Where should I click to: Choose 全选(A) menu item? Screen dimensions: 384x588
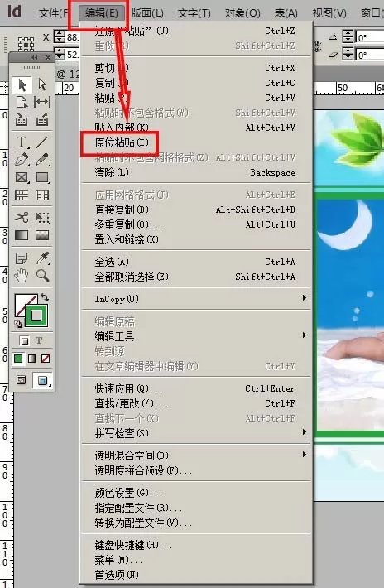pos(196,262)
